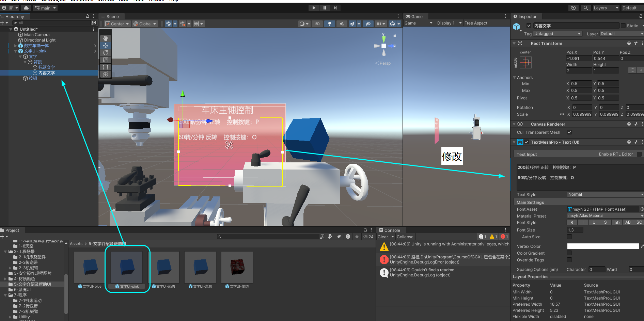Toggle Enable RTL Editor checkbox
644x321 pixels.
click(639, 154)
